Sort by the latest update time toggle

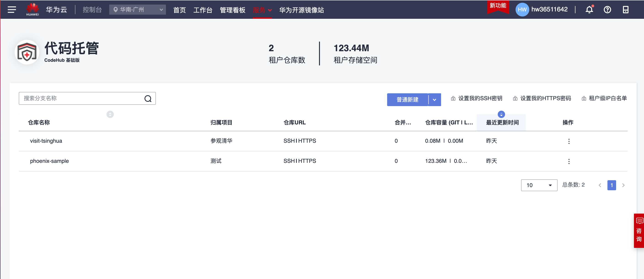pos(501,114)
